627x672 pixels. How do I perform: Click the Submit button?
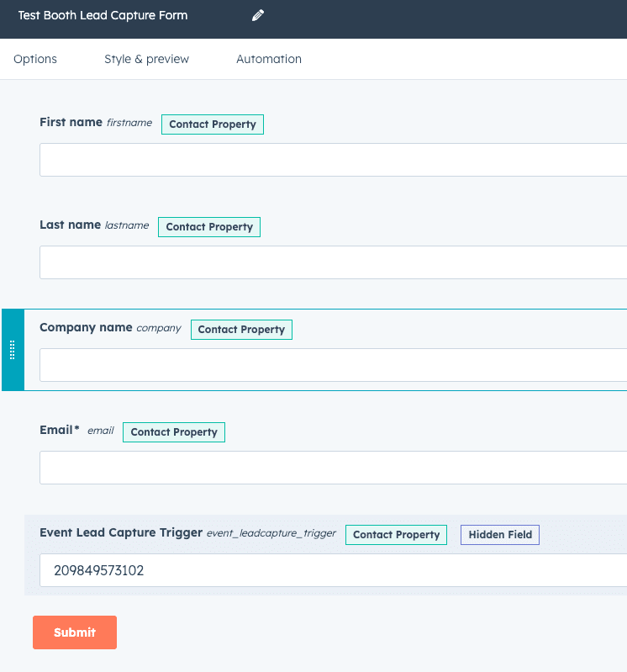pyautogui.click(x=75, y=632)
